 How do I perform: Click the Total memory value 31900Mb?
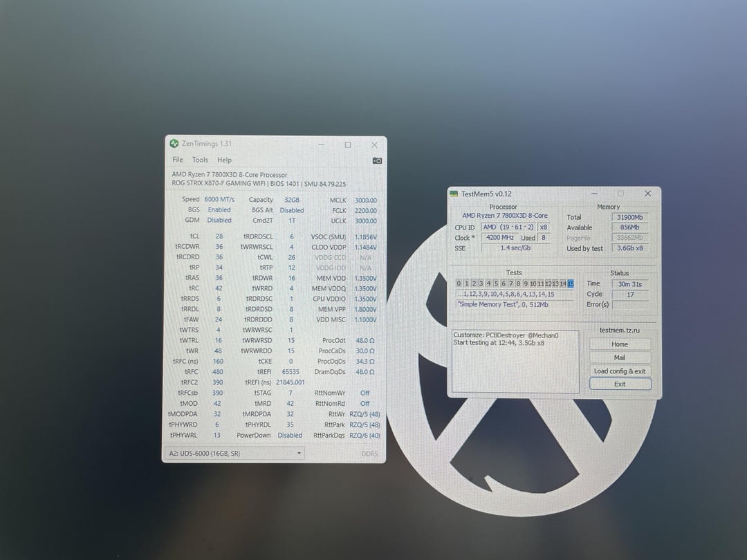coord(630,217)
